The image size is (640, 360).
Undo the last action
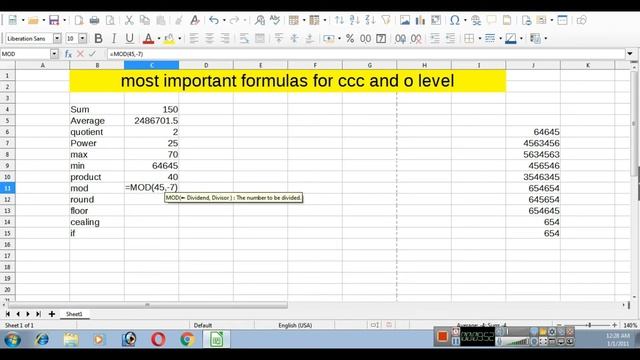pos(213,20)
